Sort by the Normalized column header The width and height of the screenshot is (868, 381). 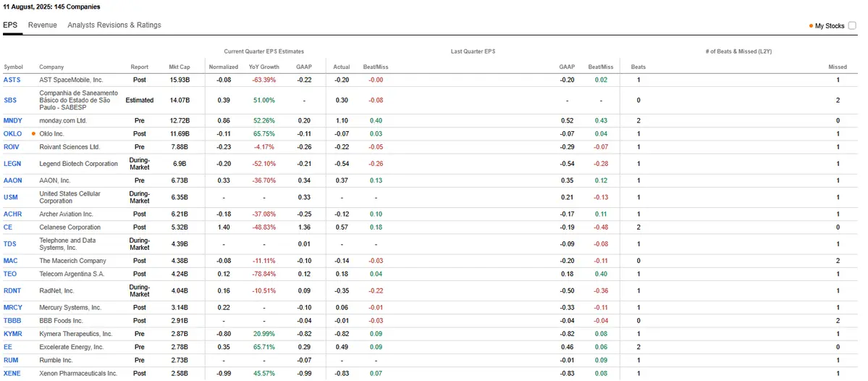coord(224,67)
